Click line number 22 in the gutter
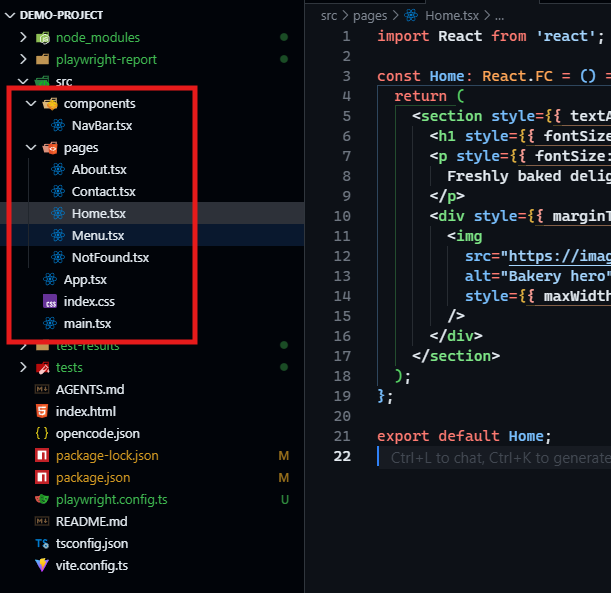The height and width of the screenshot is (593, 611). pyautogui.click(x=342, y=456)
